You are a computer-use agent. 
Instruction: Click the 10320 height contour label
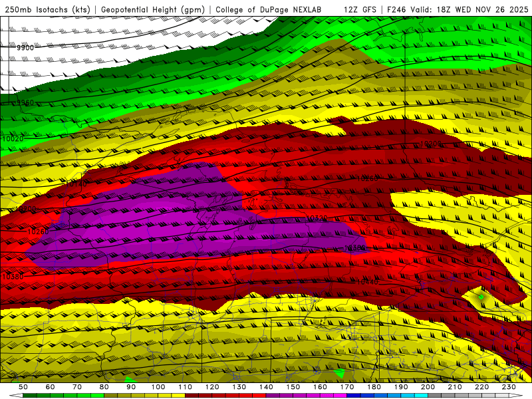coord(317,218)
